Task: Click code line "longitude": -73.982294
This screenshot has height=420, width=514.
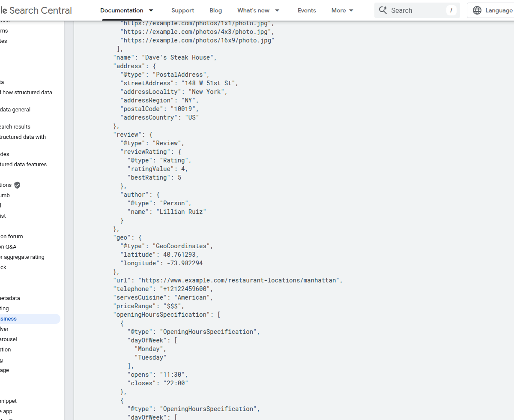Action: click(x=161, y=263)
